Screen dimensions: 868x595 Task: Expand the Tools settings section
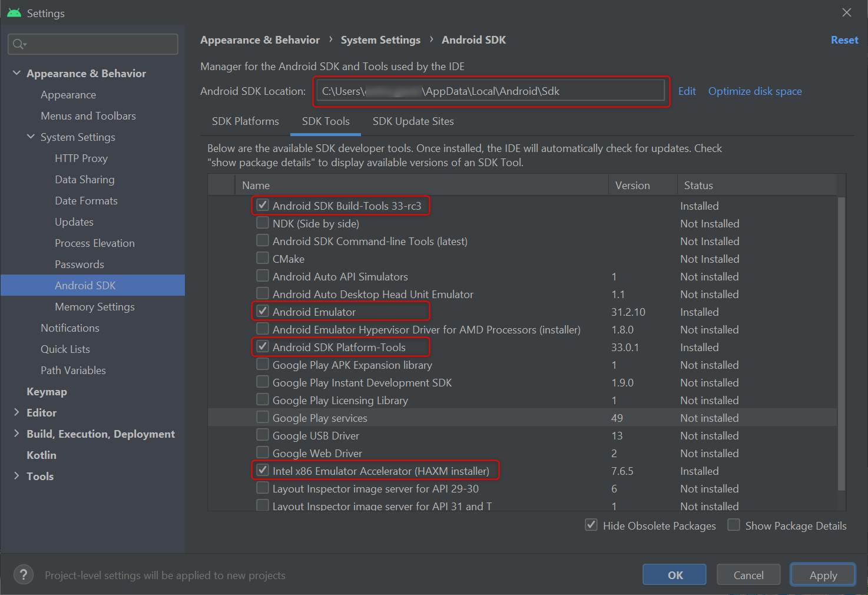point(16,476)
